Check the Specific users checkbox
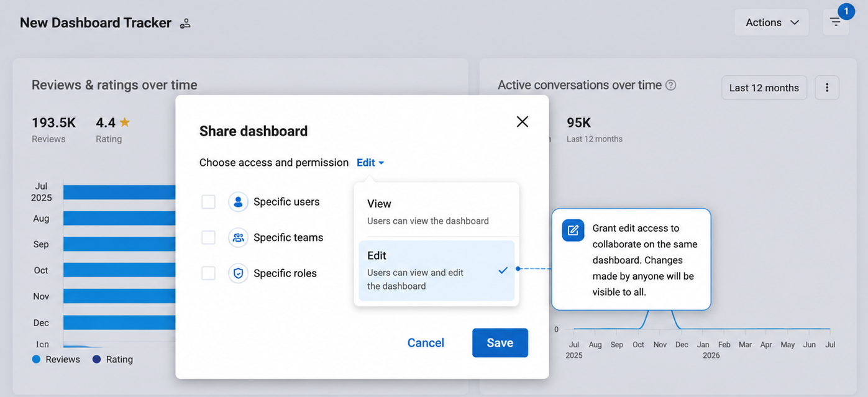Image resolution: width=868 pixels, height=397 pixels. click(x=208, y=202)
